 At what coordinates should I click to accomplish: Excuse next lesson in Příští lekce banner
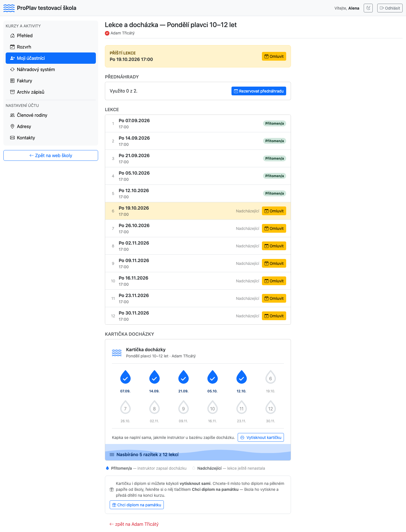coord(274,56)
